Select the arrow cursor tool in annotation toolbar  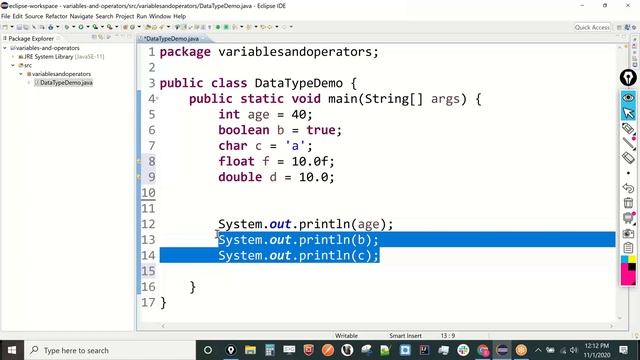click(628, 113)
